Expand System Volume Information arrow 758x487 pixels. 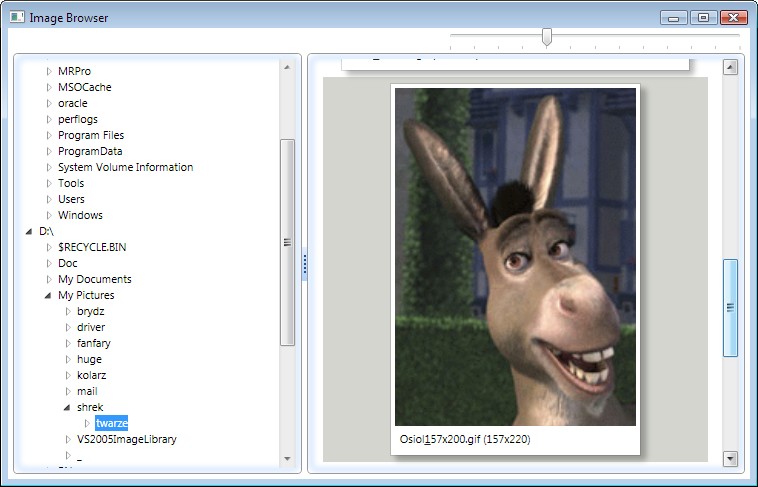click(x=49, y=167)
